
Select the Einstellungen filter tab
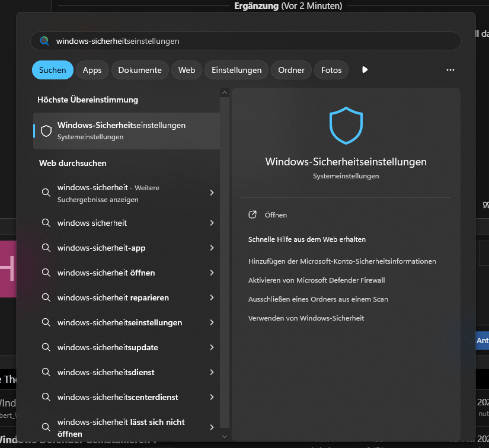coord(236,70)
